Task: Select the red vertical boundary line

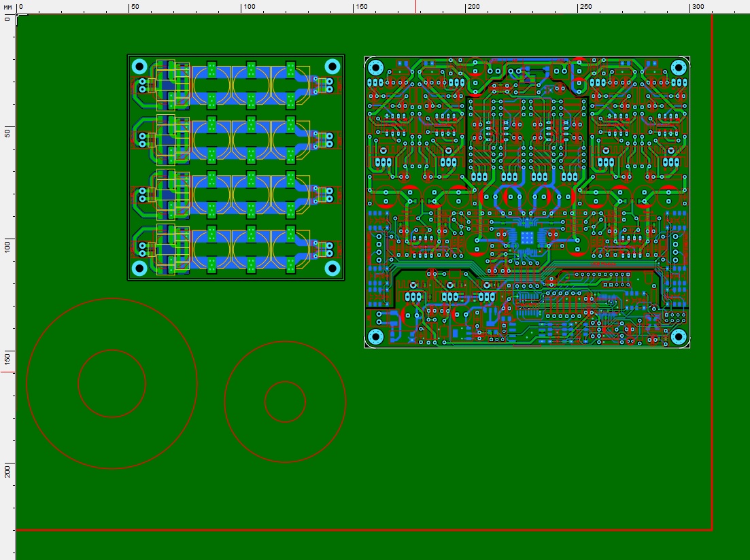Action: [x=712, y=273]
